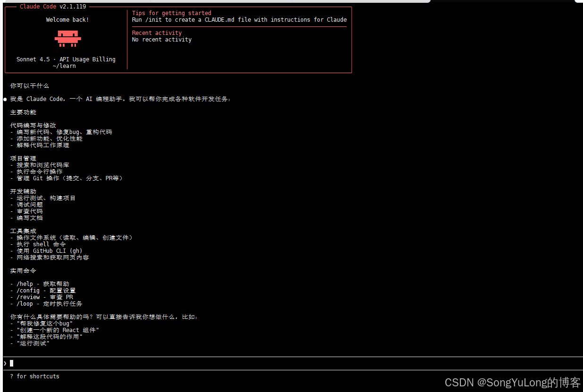Image resolution: width=583 pixels, height=392 pixels.
Task: Click 'No recent activity' text
Action: (x=162, y=40)
